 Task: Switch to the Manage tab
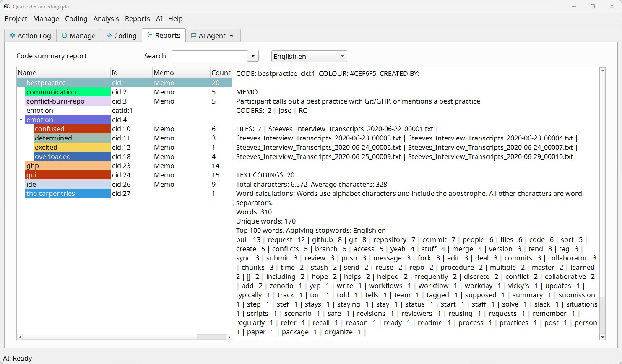tap(78, 36)
